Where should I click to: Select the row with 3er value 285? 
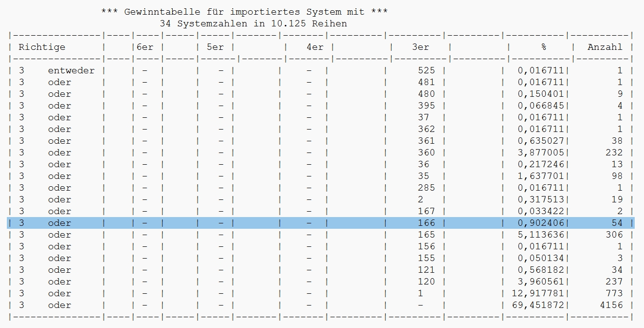point(321,188)
